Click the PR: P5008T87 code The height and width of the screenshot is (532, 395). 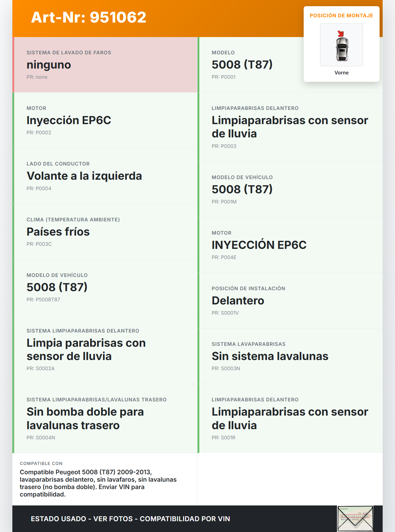coord(43,300)
